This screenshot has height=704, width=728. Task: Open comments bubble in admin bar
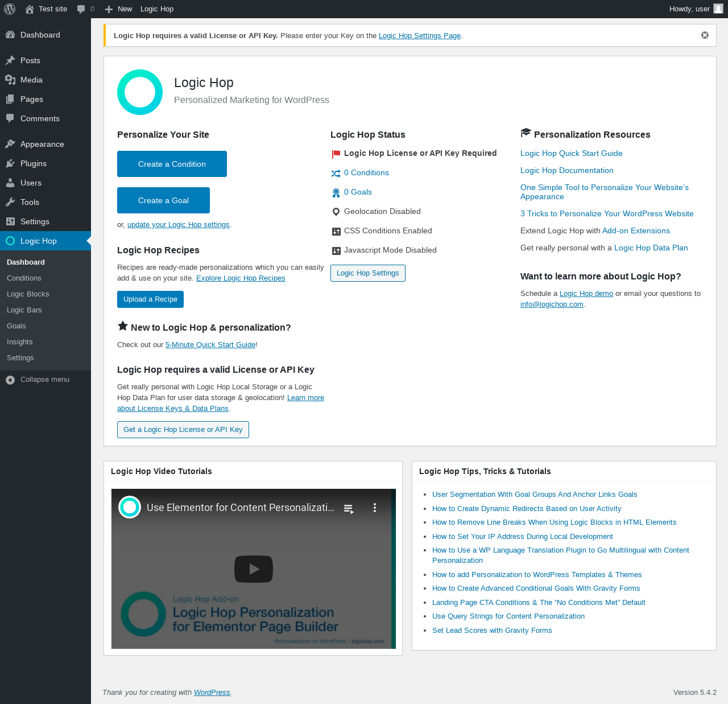81,9
